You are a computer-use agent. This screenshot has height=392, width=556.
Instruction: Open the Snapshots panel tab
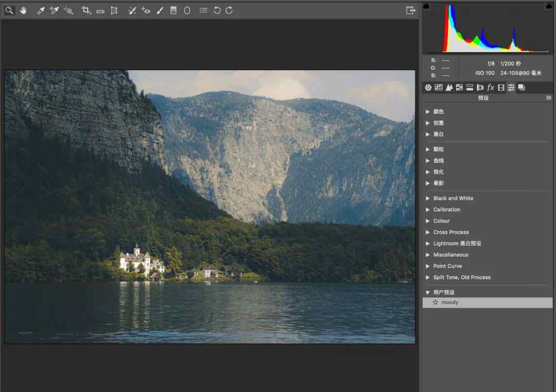tap(522, 87)
